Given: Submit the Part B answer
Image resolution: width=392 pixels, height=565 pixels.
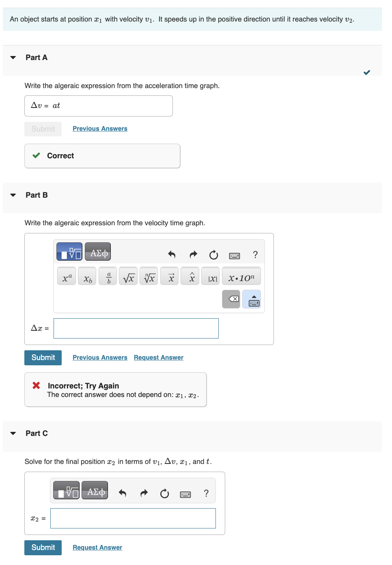Looking at the screenshot, I should click(x=43, y=358).
